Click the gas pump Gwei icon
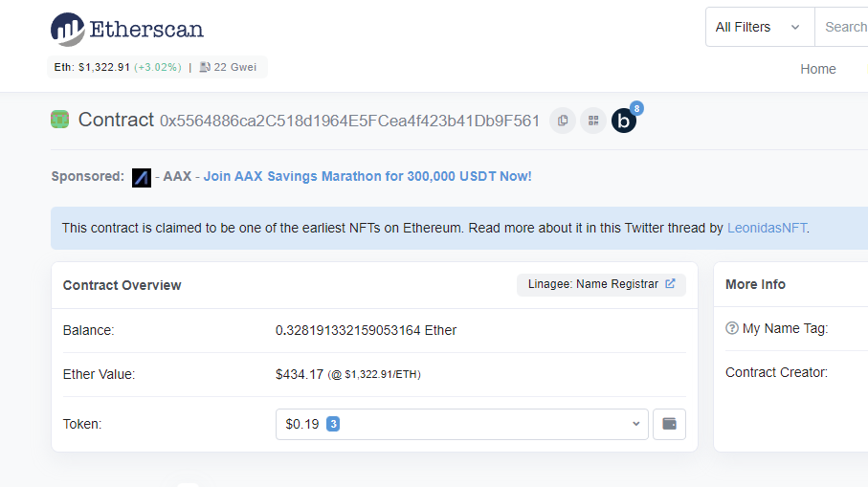The width and height of the screenshot is (868, 487). point(205,67)
